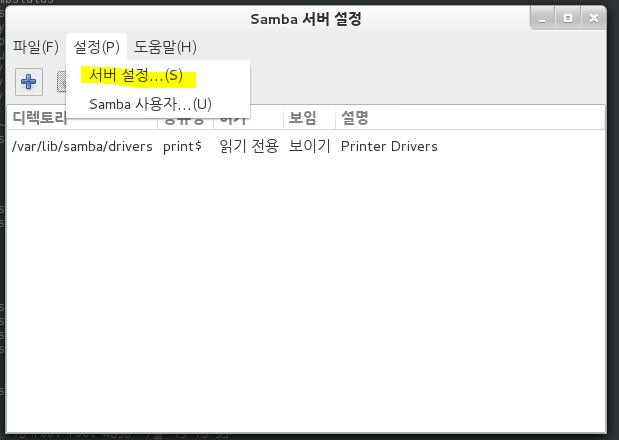
Task: Open the 도움말(H) menu
Action: (165, 47)
